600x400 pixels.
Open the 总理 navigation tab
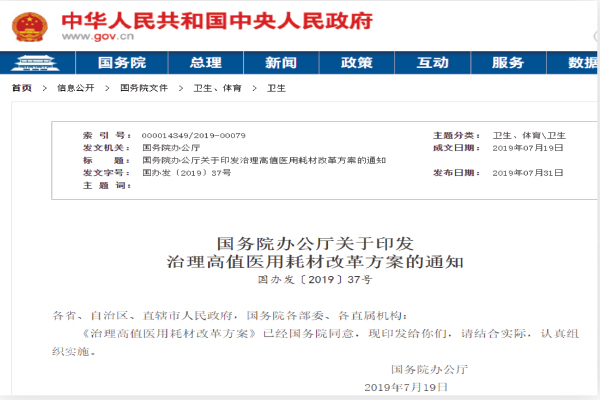[205, 63]
